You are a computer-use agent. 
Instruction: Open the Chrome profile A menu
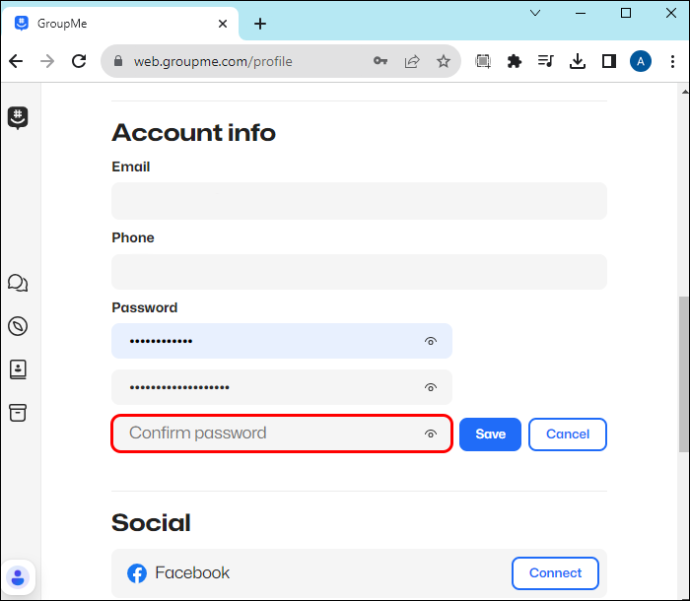[640, 61]
